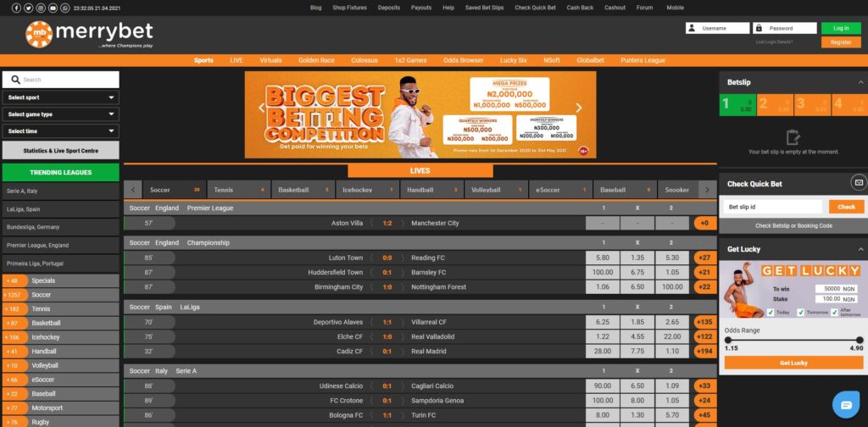Click the biggest betting competition banner
The width and height of the screenshot is (868, 427).
[x=420, y=114]
